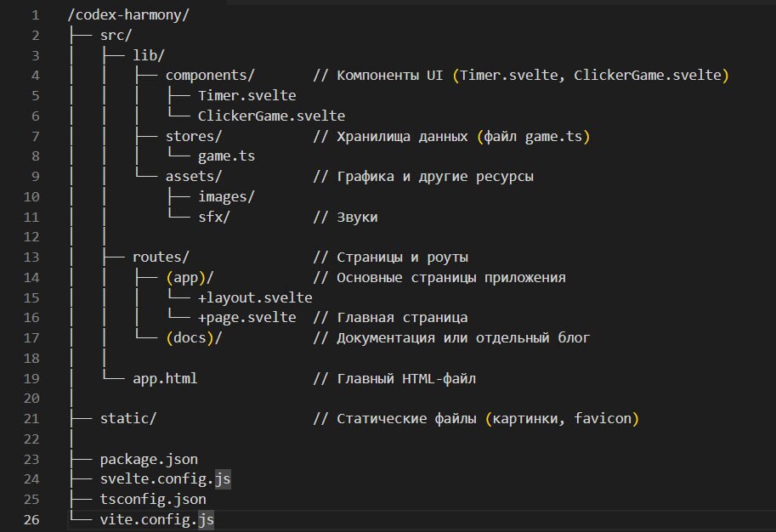This screenshot has height=532, width=776.
Task: Click line number 1 in the gutter
Action: pos(34,15)
